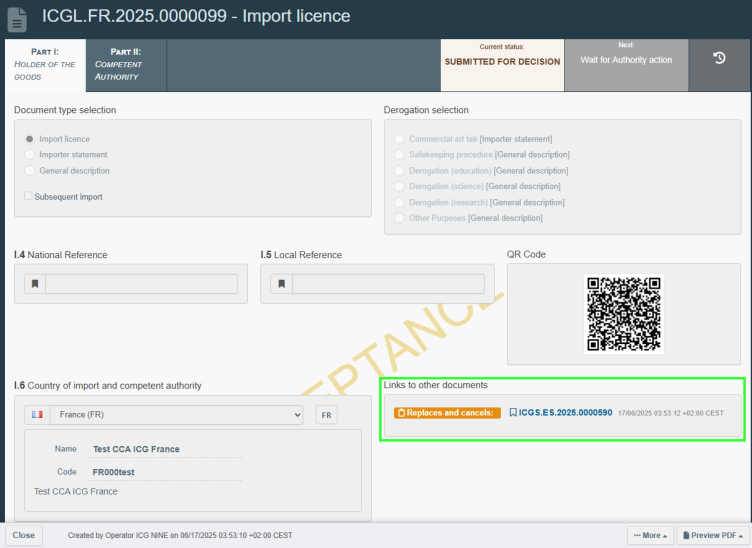Switch to Part II Competent Authority tab
The height and width of the screenshot is (548, 752).
click(125, 65)
